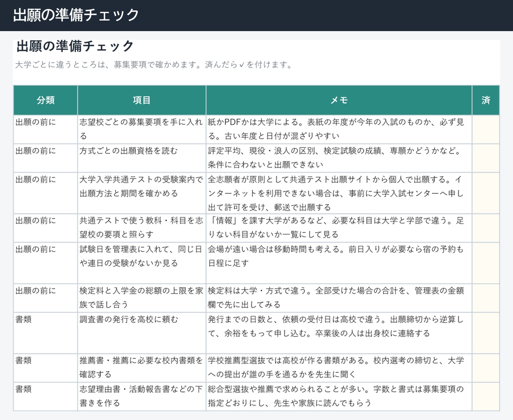Mark 済 for 調査書の発行を高校に頼む row
This screenshot has width=513, height=420.
pos(486,333)
